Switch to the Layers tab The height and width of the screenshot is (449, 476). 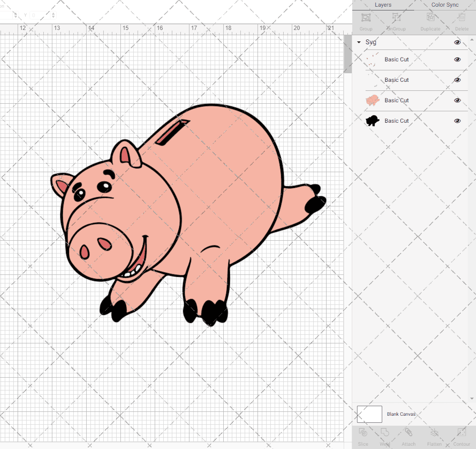click(383, 5)
